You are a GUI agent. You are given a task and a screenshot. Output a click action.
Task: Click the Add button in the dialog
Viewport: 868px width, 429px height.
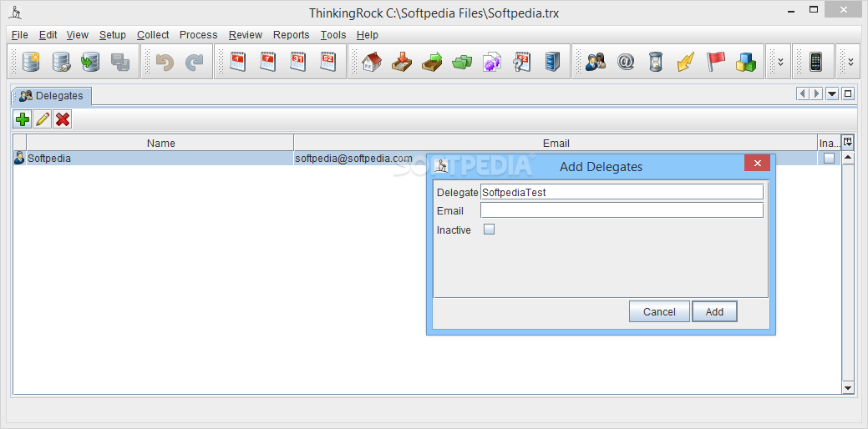coord(714,312)
